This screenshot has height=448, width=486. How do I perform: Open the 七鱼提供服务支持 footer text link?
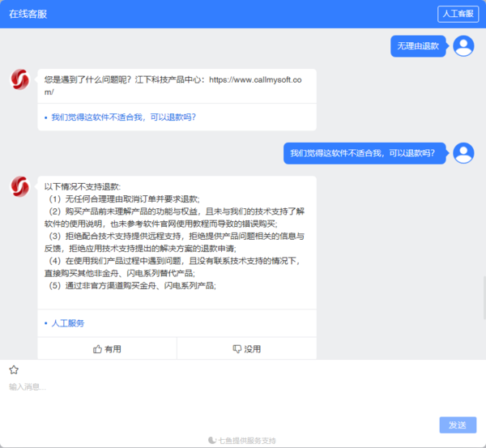pyautogui.click(x=247, y=440)
